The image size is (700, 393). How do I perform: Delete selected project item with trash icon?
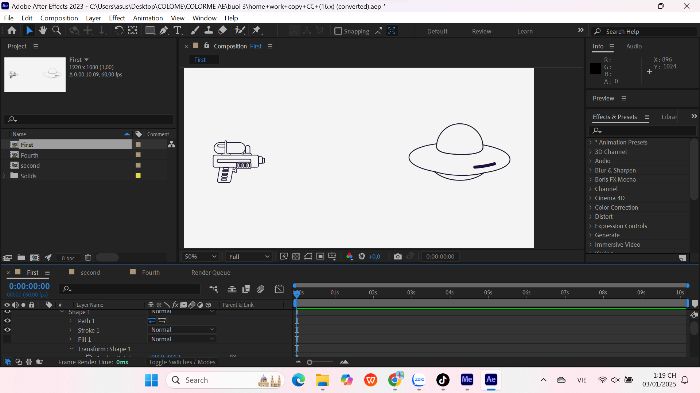pyautogui.click(x=88, y=258)
